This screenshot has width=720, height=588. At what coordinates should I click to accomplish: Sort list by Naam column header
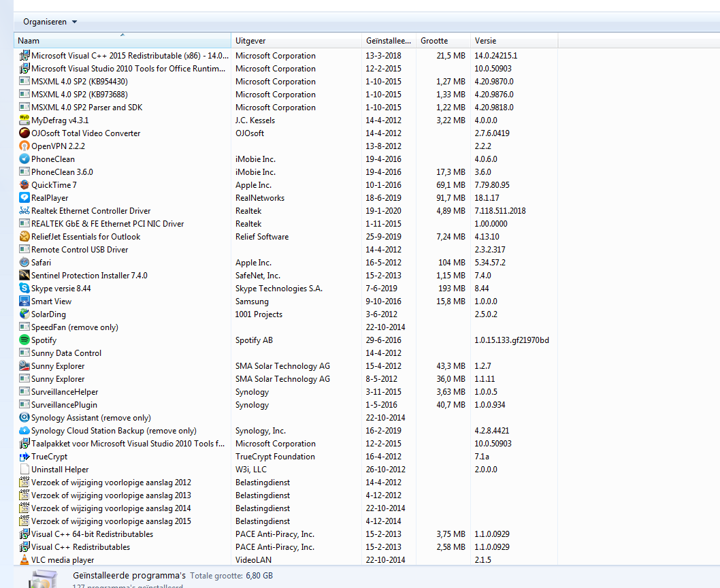122,41
